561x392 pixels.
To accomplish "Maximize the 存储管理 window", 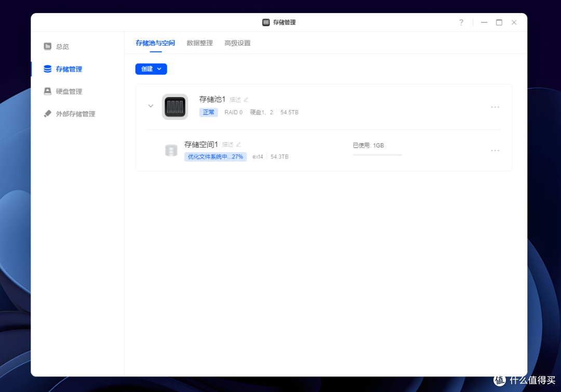I will (x=499, y=22).
